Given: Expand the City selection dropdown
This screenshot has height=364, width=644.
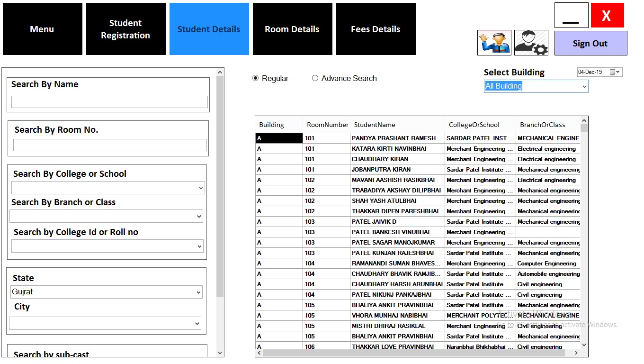Looking at the screenshot, I should (x=197, y=323).
